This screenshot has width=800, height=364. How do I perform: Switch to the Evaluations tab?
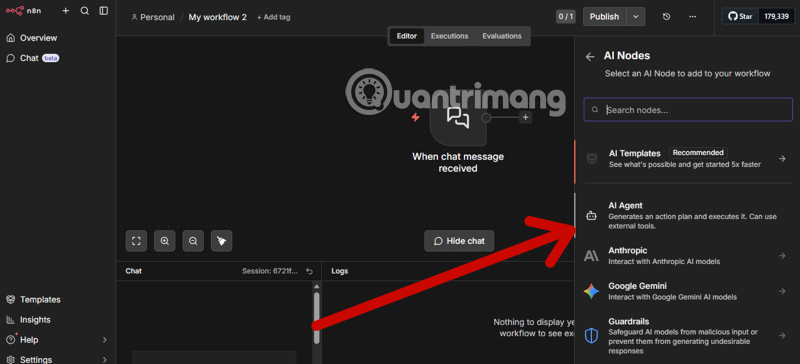[x=502, y=36]
